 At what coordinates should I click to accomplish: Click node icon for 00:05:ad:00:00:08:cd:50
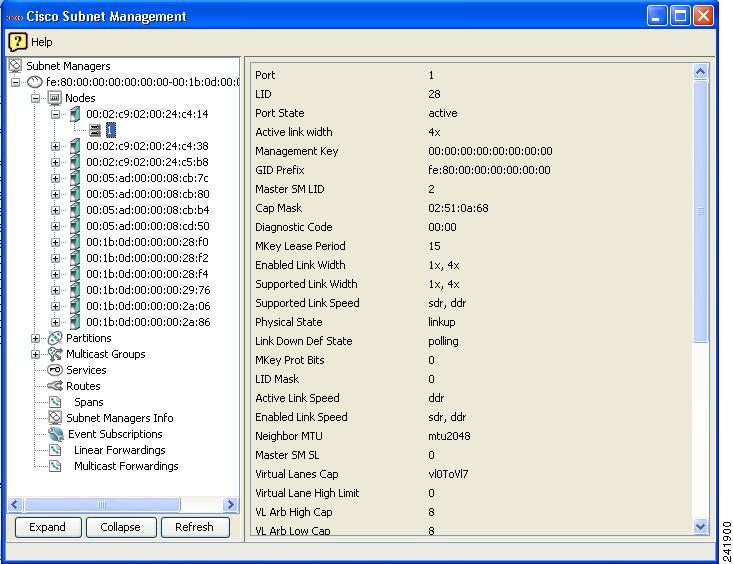[75, 226]
